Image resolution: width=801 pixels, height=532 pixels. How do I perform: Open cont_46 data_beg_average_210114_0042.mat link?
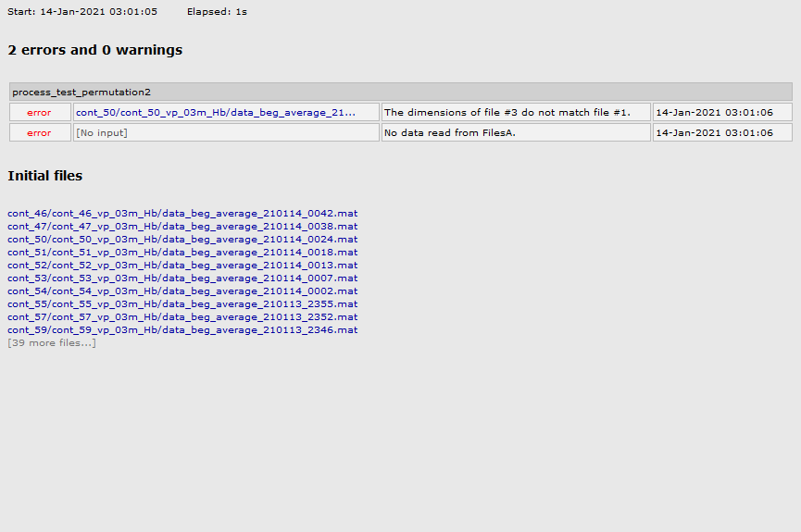[x=182, y=214]
